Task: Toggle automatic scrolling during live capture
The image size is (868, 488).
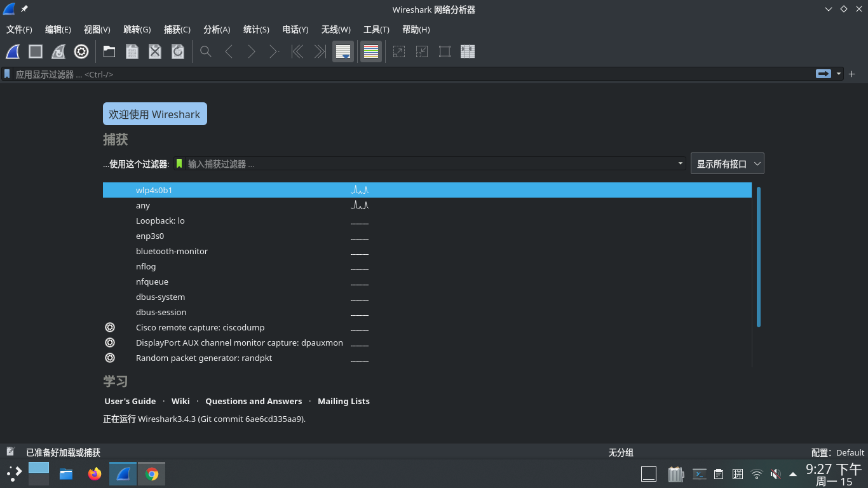Action: [343, 51]
